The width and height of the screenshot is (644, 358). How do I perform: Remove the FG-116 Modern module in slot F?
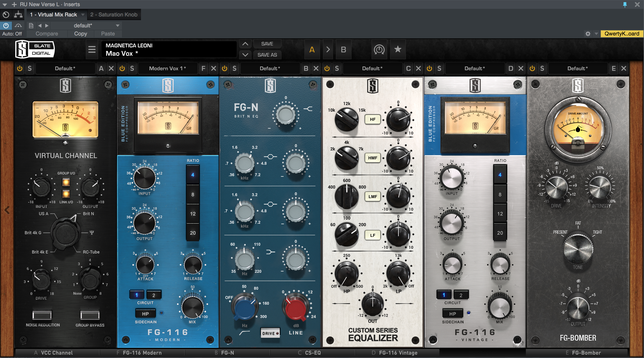(x=213, y=68)
